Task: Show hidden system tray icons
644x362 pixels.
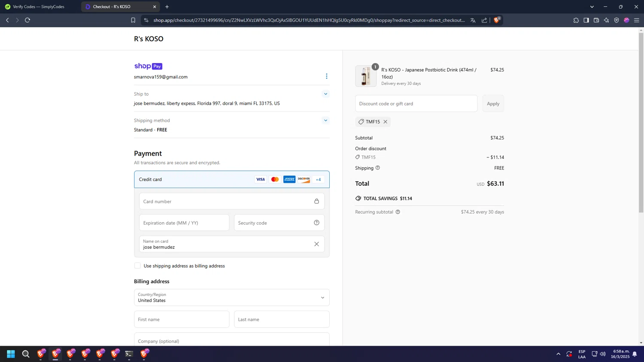Action: coord(558,354)
